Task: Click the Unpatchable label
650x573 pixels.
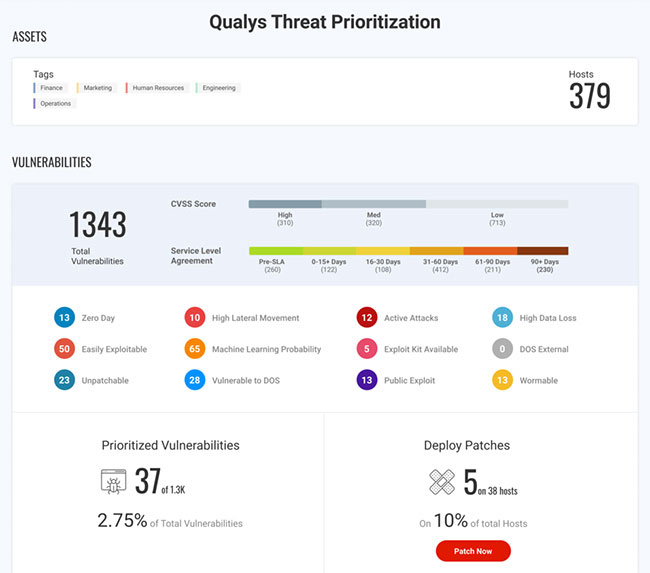Action: pyautogui.click(x=105, y=381)
